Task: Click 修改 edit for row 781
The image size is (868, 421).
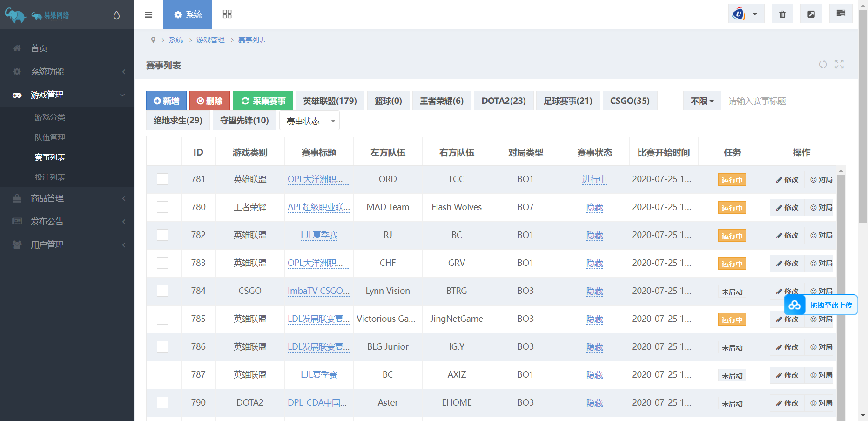Action: (x=787, y=180)
